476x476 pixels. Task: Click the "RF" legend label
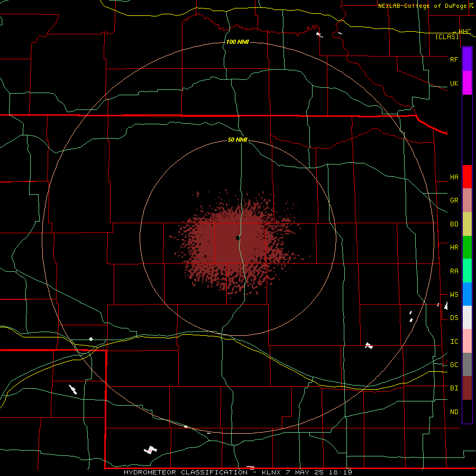(x=454, y=60)
